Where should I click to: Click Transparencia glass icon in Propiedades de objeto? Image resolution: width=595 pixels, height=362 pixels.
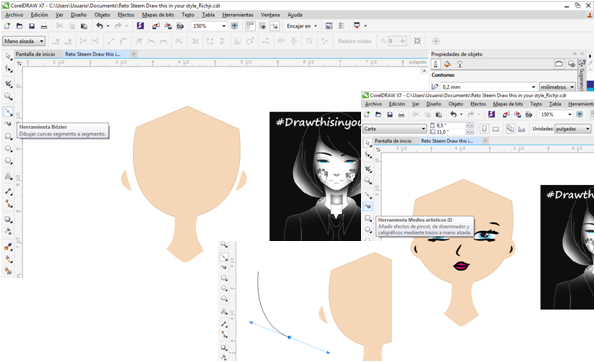click(x=460, y=64)
